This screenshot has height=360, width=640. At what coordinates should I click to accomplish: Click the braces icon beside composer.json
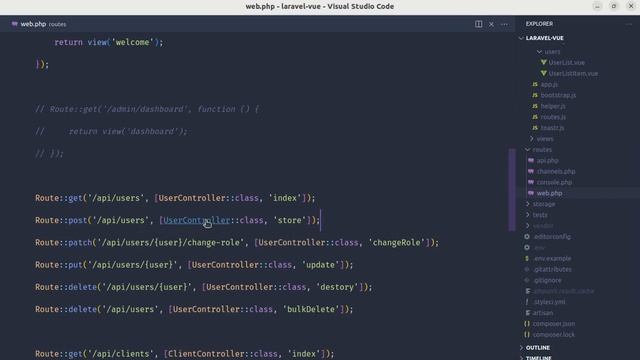pyautogui.click(x=527, y=324)
